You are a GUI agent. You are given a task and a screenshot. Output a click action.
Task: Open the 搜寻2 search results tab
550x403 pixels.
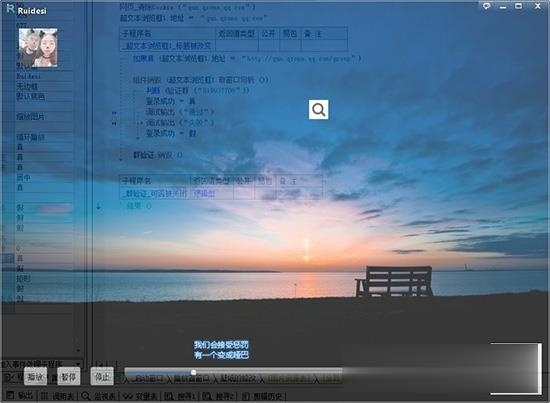pyautogui.click(x=218, y=396)
